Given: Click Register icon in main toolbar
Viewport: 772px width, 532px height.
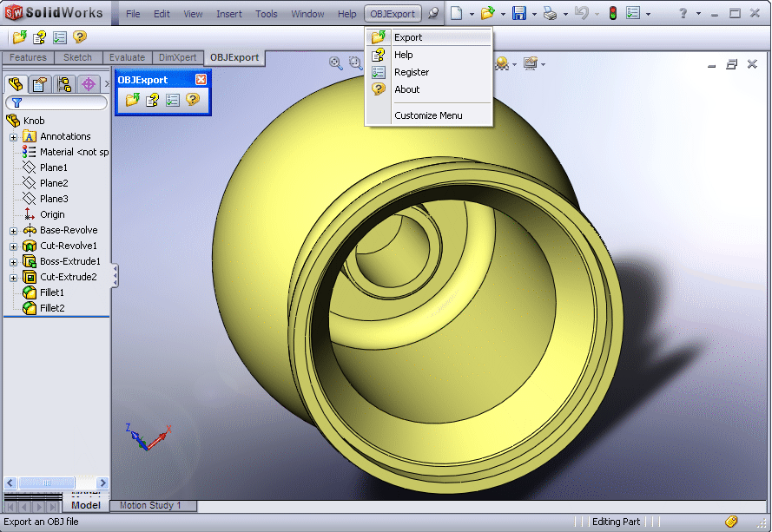Looking at the screenshot, I should coord(60,37).
